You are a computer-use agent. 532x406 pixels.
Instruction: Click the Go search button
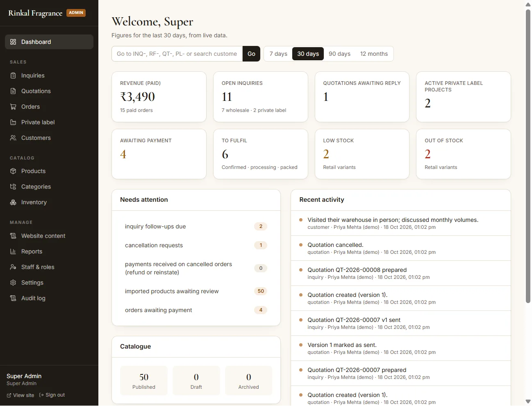tap(251, 54)
